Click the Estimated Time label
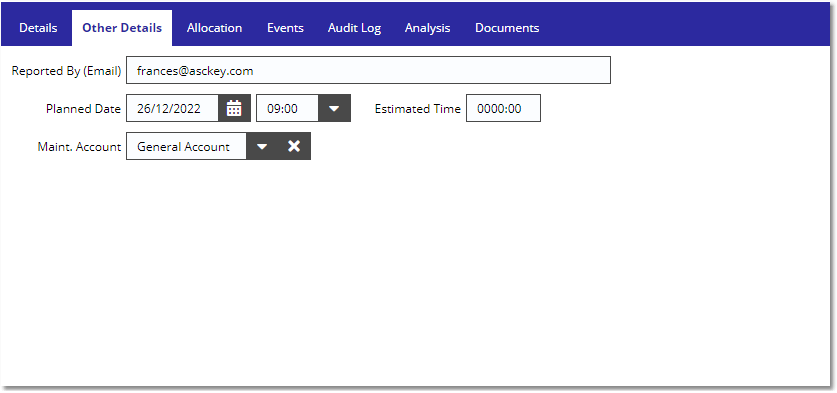Image resolution: width=837 pixels, height=393 pixels. tap(417, 109)
